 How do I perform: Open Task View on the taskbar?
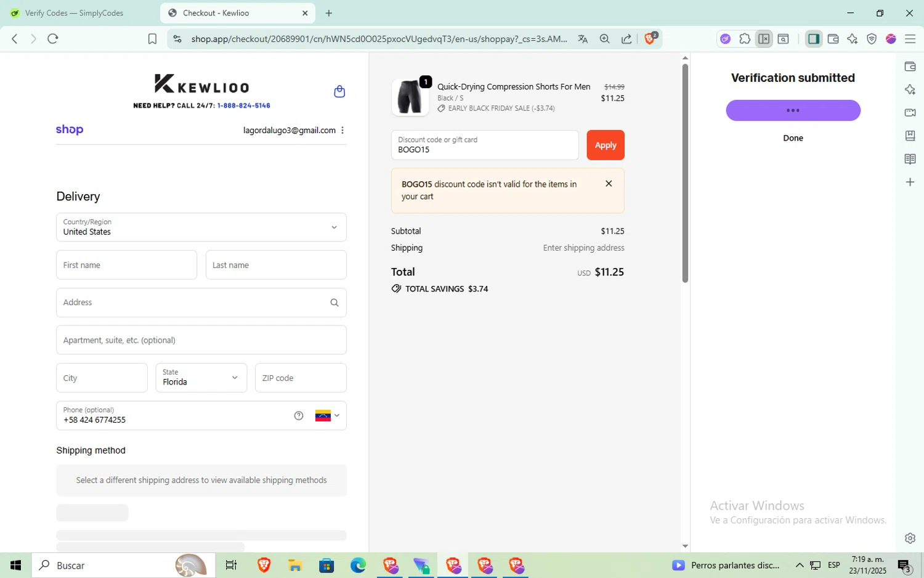tap(232, 565)
